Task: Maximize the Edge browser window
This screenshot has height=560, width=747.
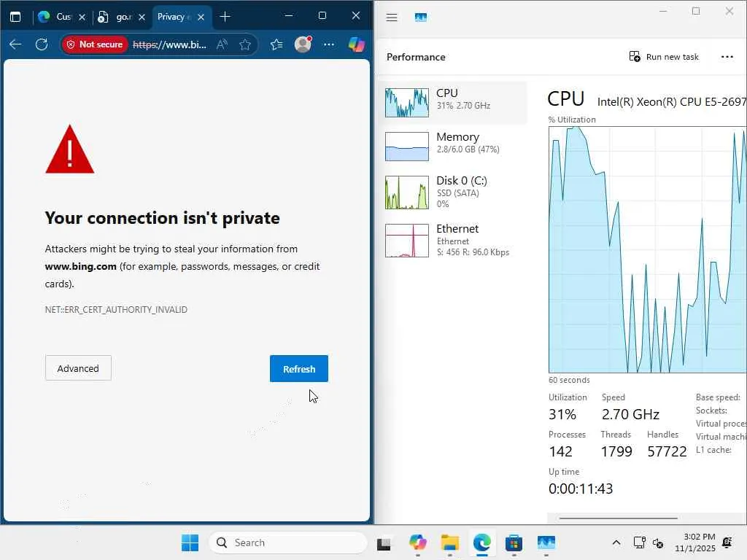Action: pyautogui.click(x=322, y=16)
